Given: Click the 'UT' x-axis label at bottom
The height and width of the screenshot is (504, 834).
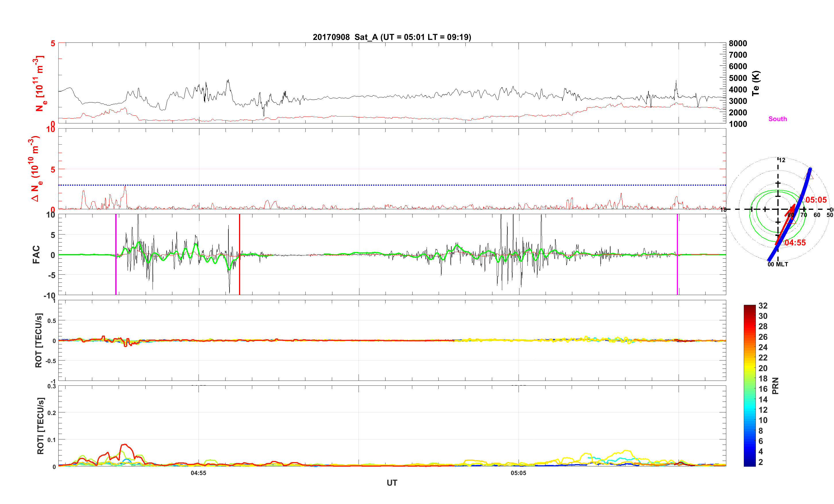Looking at the screenshot, I should 392,483.
